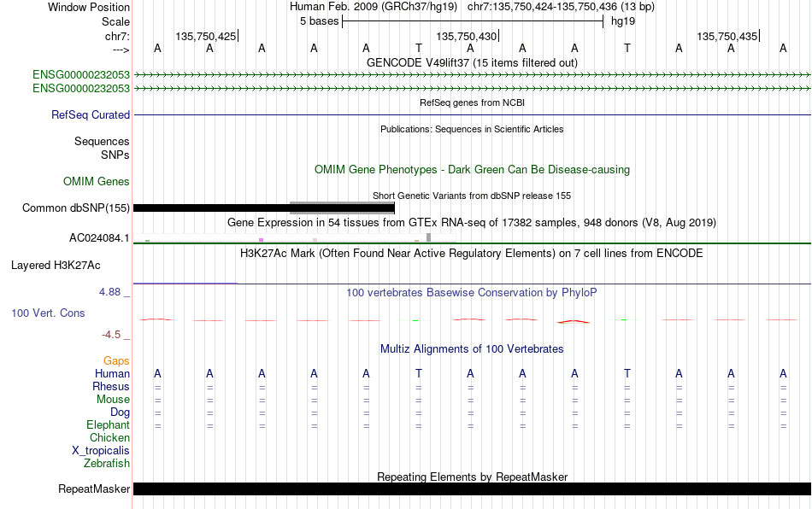Open RefSeq genes from NCBI track title
Viewport: 812px width, 509px height.
click(x=472, y=102)
